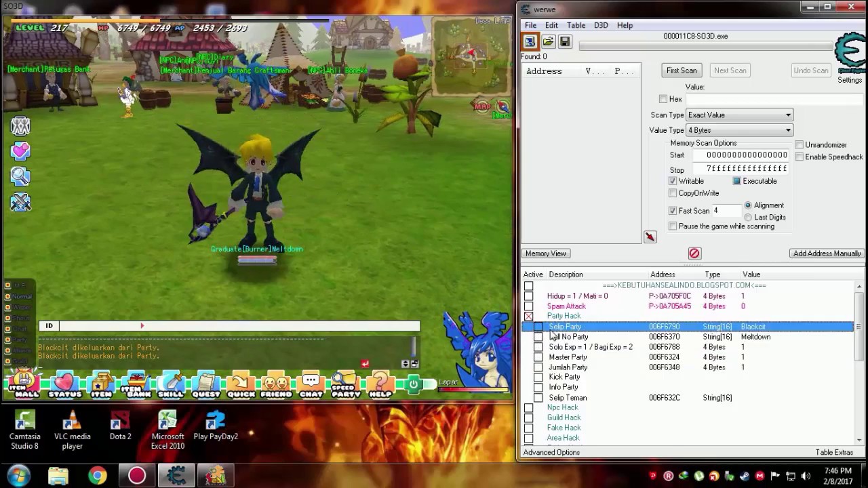Click the crossed swords icon on game left side
The width and height of the screenshot is (868, 488).
pos(20,202)
